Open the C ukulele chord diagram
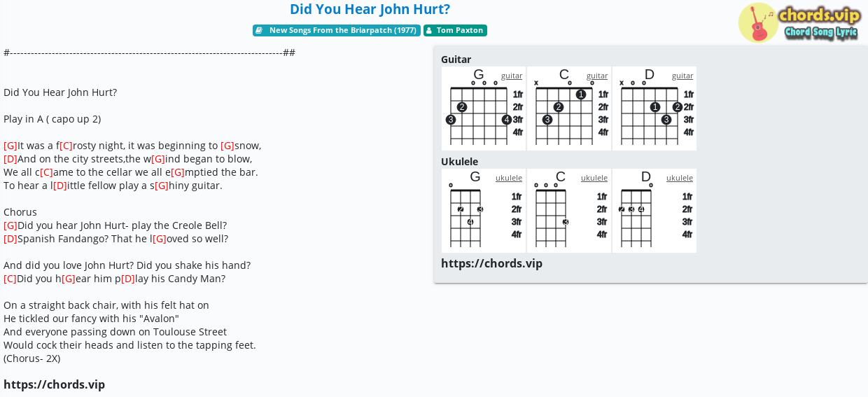 coord(569,211)
